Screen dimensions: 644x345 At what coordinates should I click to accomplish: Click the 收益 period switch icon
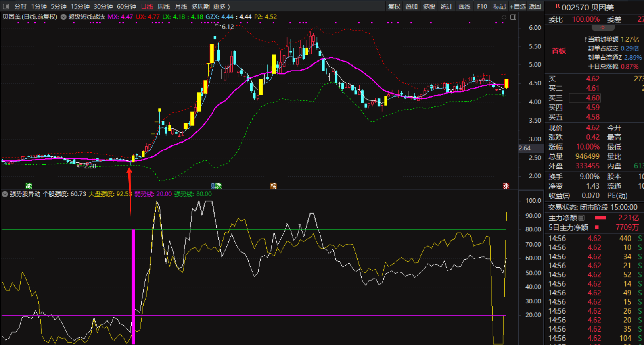pyautogui.click(x=567, y=196)
